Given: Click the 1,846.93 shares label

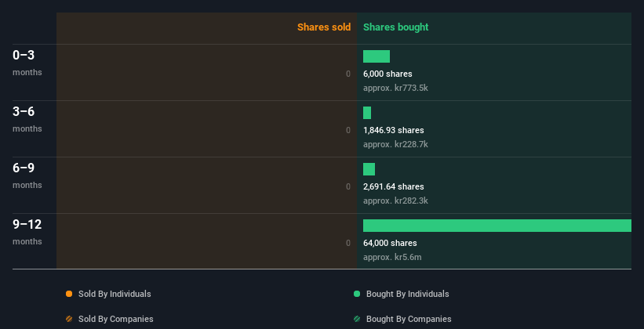Looking at the screenshot, I should click(x=394, y=130).
